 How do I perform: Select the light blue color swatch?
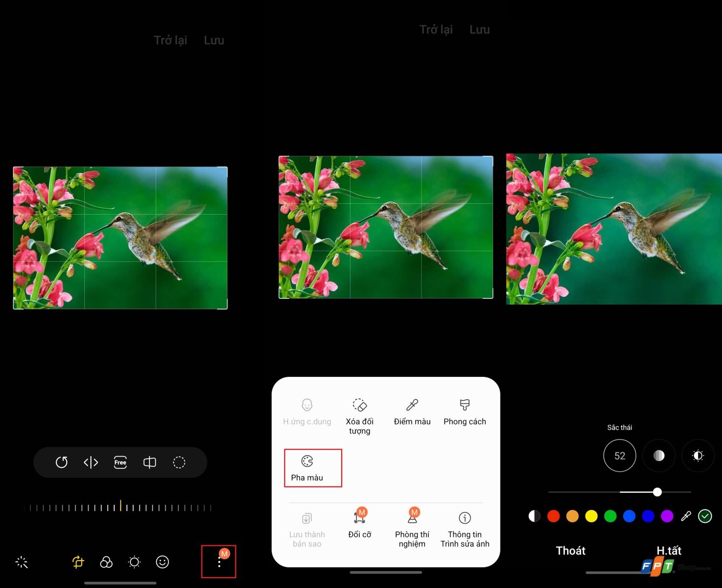click(x=629, y=516)
